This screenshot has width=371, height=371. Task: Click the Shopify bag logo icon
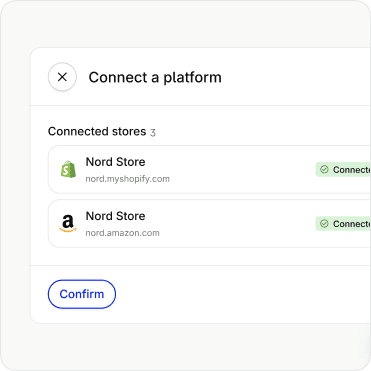pyautogui.click(x=68, y=169)
